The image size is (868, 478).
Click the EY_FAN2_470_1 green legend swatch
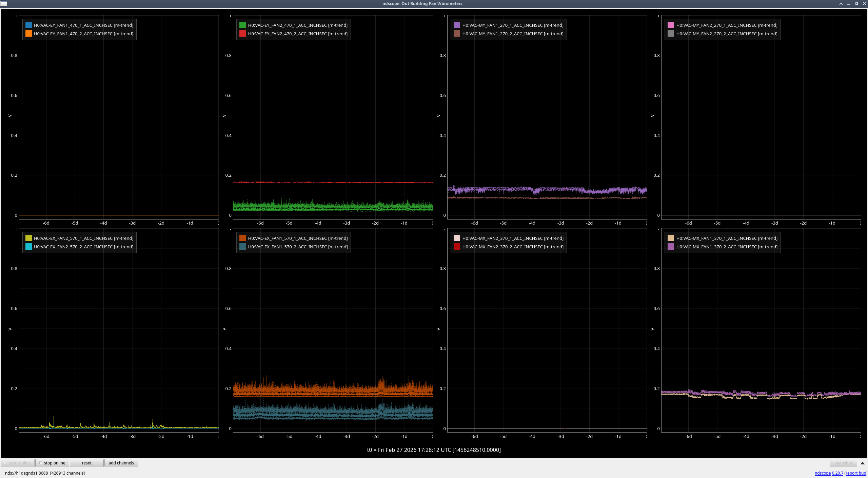pos(242,25)
